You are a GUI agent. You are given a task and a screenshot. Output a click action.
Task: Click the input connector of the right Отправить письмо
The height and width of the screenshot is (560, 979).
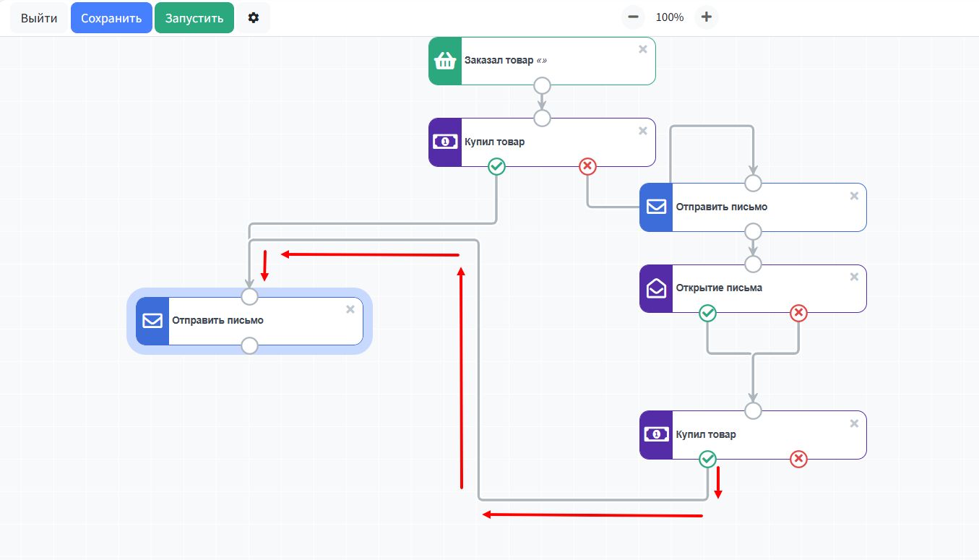pyautogui.click(x=753, y=183)
